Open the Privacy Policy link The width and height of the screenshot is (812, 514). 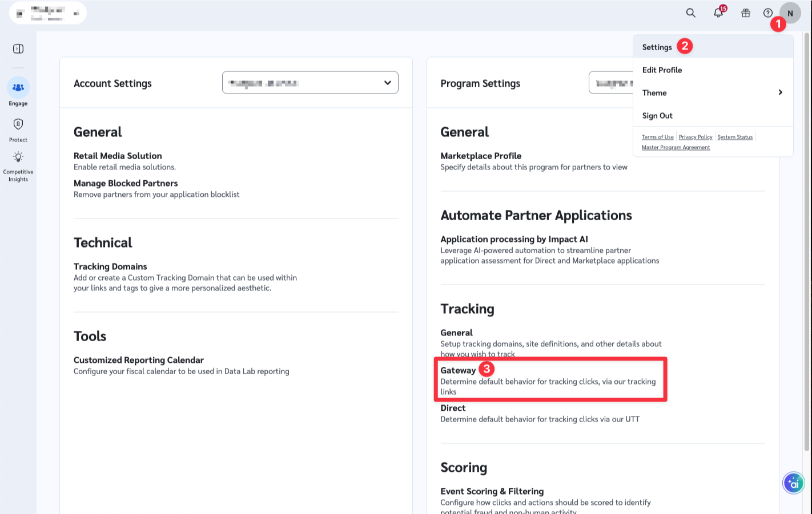[x=696, y=137]
